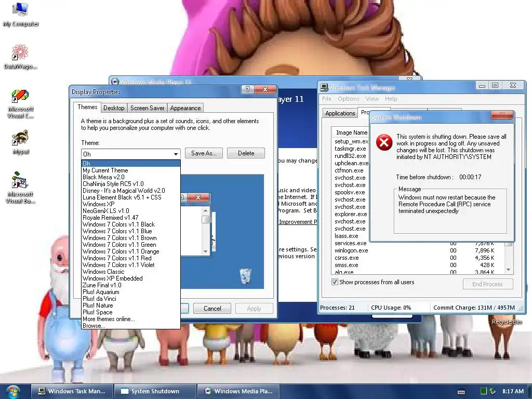This screenshot has height=399, width=532.
Task: Choose Plus! Space theme
Action: [130, 312]
